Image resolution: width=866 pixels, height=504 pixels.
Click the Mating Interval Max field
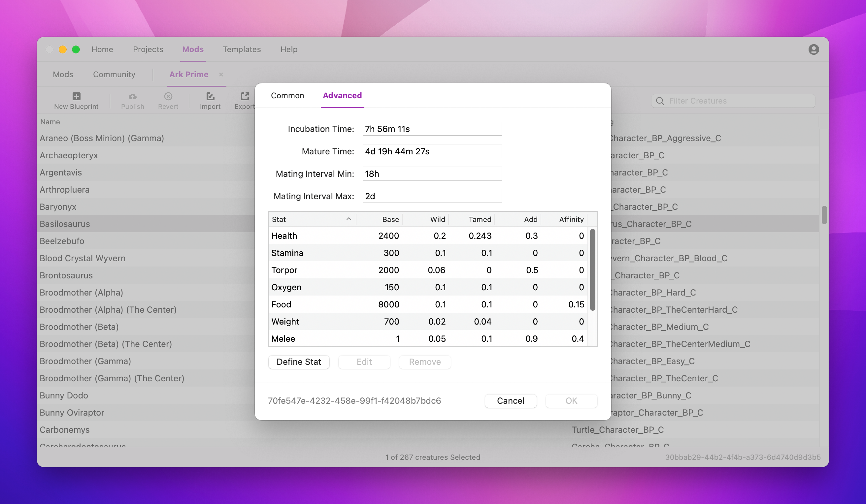432,196
